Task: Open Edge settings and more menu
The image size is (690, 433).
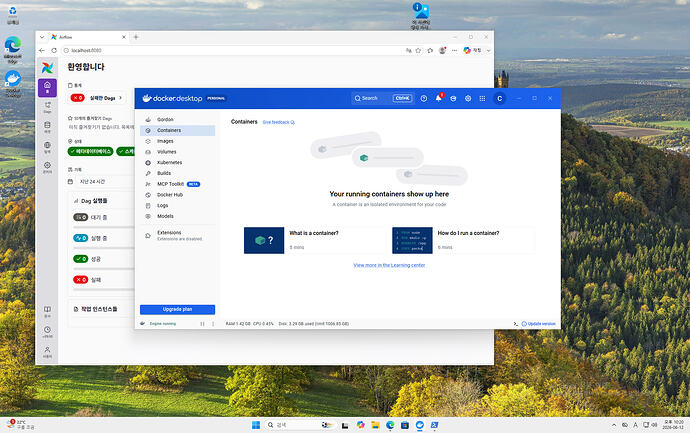Action: (454, 51)
